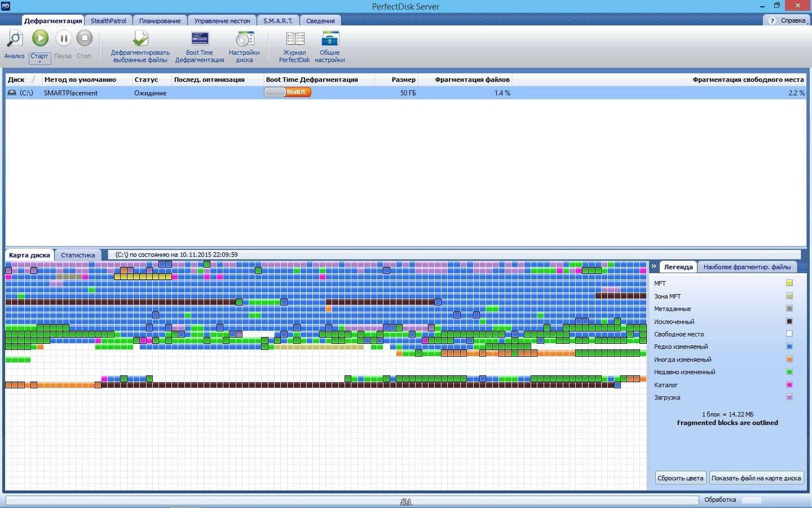This screenshot has height=508, width=812.
Task: Toggle Boot Time defrag ВЫКЛ. switch
Action: 288,92
